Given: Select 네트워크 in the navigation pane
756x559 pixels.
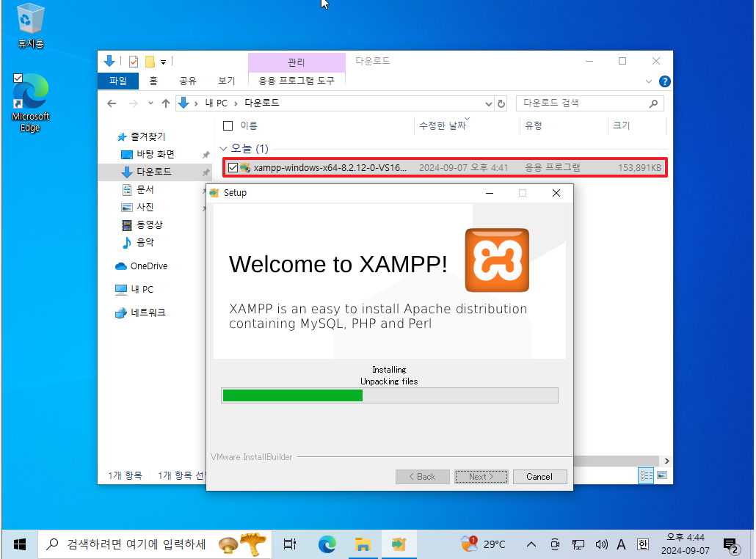Looking at the screenshot, I should tap(140, 313).
